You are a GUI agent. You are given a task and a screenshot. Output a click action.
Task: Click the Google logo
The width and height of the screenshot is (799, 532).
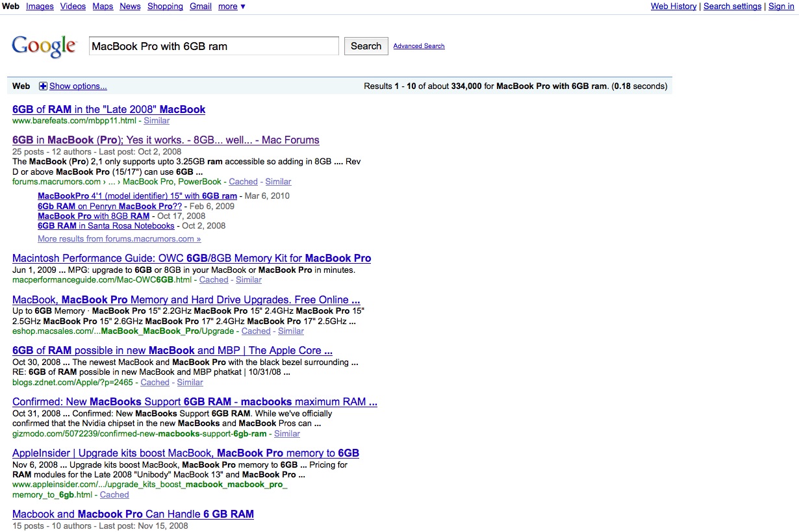(44, 46)
